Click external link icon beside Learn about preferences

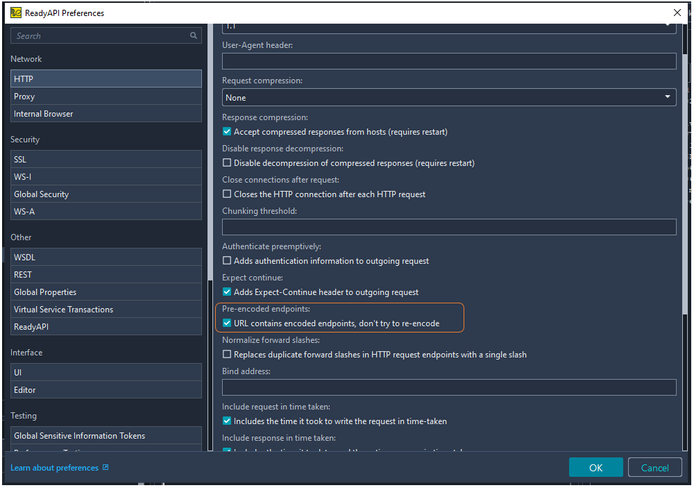point(105,467)
